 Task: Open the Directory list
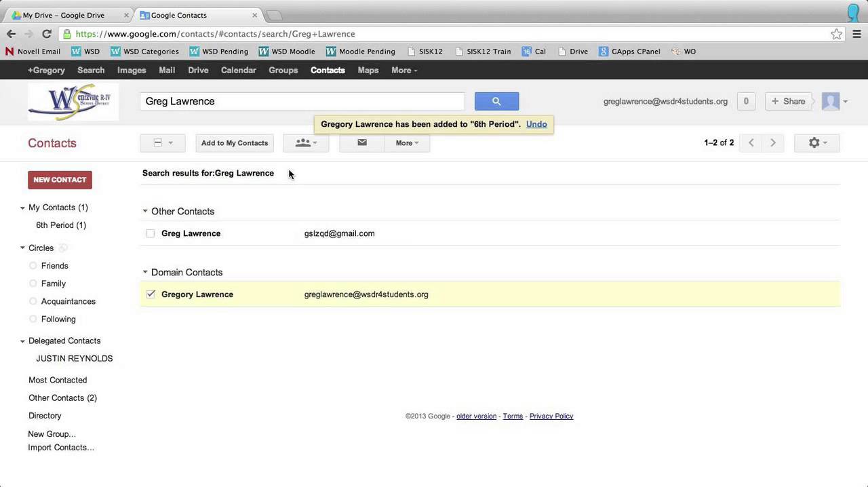click(45, 416)
